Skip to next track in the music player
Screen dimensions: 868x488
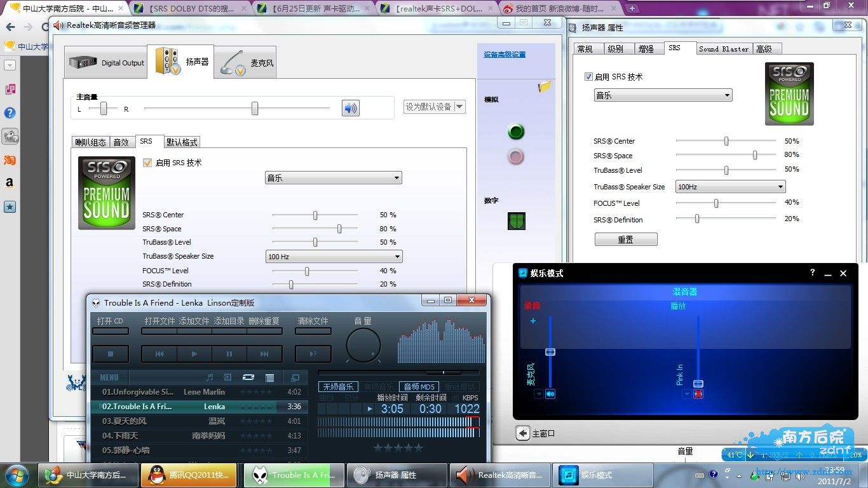tap(264, 354)
